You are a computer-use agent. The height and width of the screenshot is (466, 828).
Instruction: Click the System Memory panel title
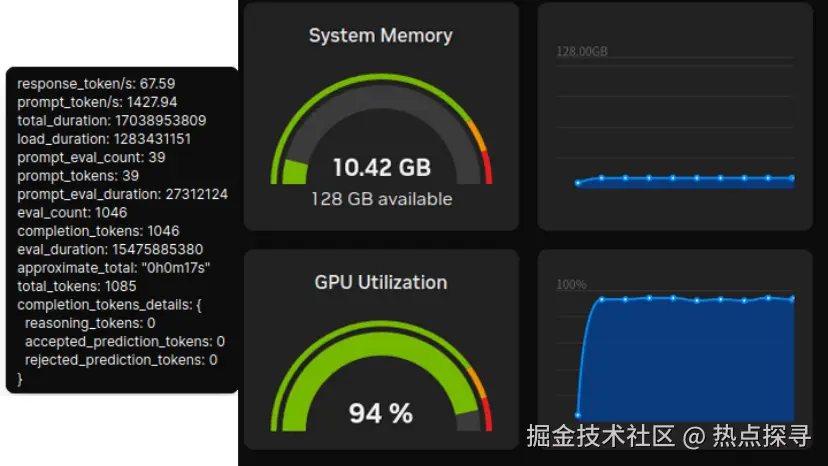point(380,36)
